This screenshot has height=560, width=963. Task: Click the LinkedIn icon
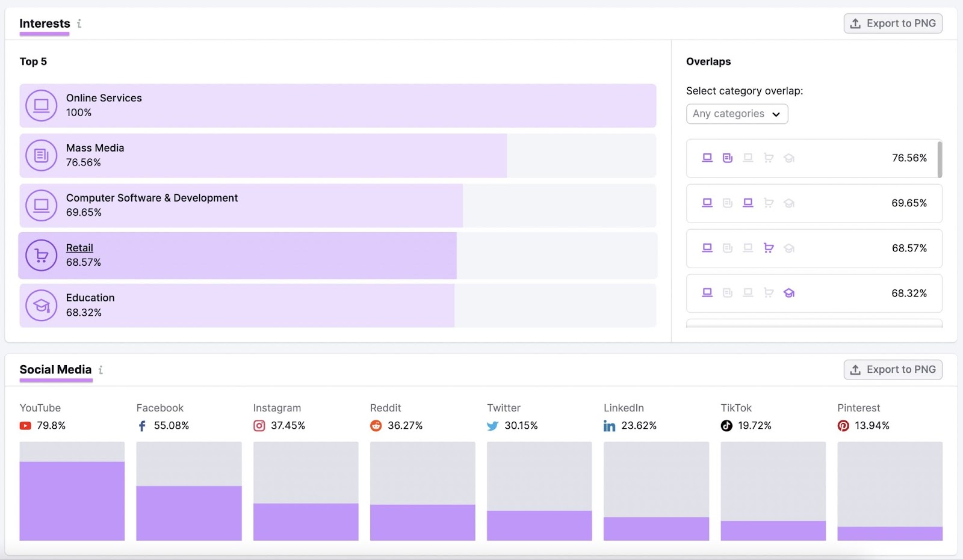point(609,425)
